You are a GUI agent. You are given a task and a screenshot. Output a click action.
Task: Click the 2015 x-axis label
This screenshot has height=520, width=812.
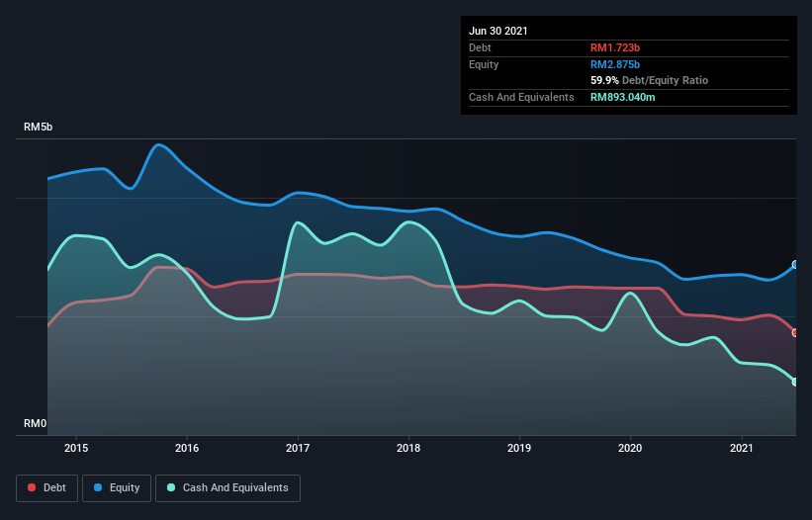click(76, 448)
